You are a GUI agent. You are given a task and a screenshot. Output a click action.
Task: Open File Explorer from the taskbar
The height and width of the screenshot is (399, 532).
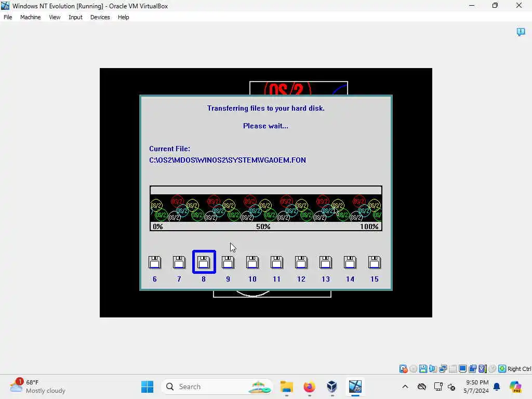click(x=287, y=387)
